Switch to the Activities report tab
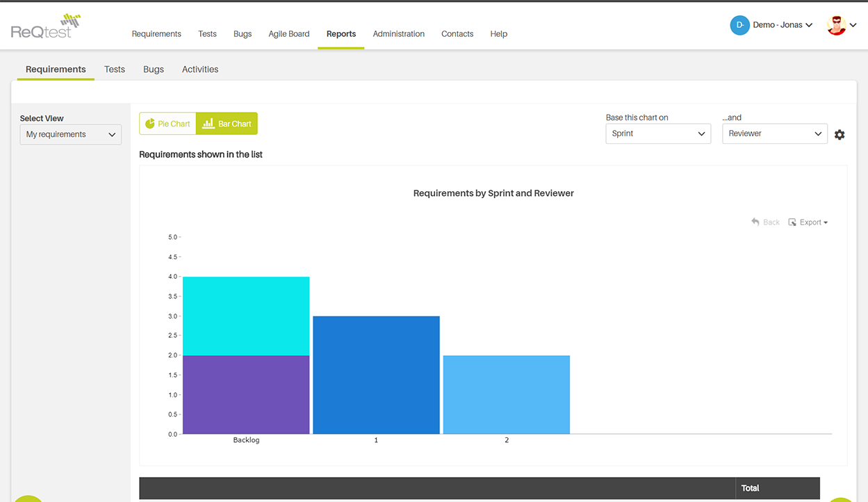The image size is (868, 502). point(200,70)
